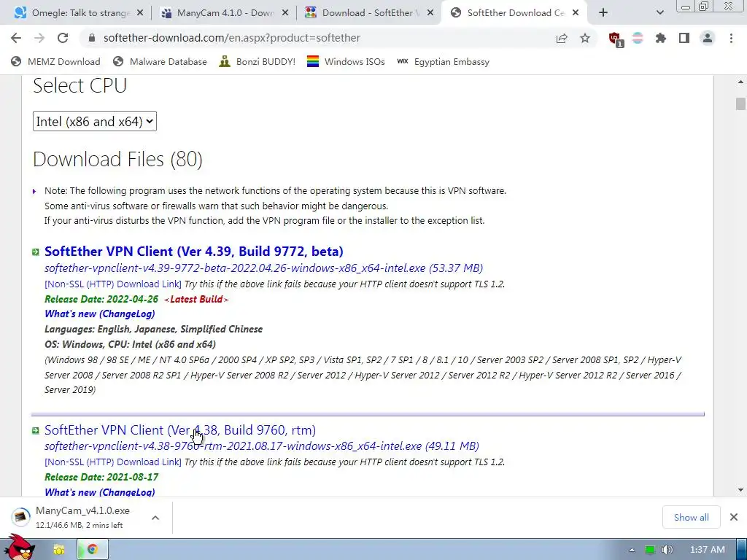Click the pink and blue striped extension icon
Viewport: 747px width, 560px height.
pyautogui.click(x=638, y=38)
